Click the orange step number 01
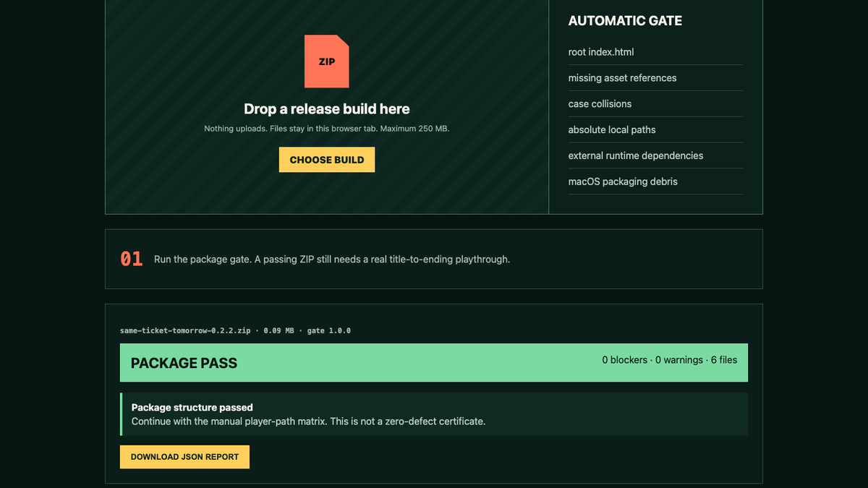 pyautogui.click(x=132, y=259)
